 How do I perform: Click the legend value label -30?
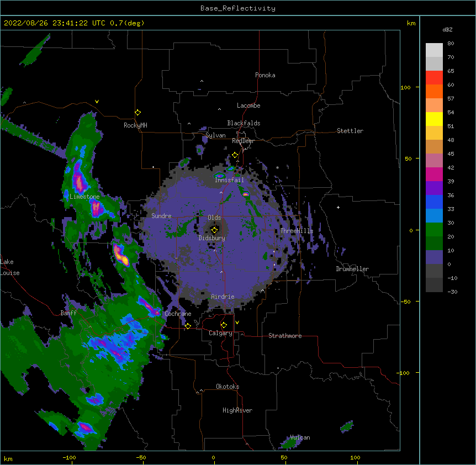[x=452, y=292]
